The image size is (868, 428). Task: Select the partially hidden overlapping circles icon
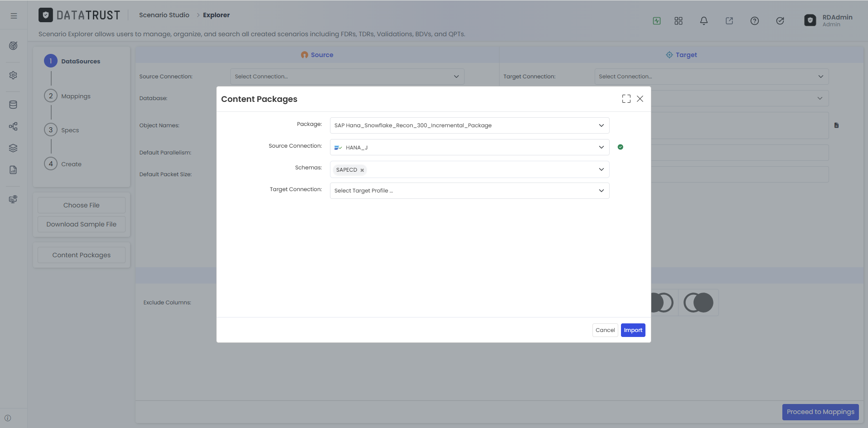pos(662,303)
